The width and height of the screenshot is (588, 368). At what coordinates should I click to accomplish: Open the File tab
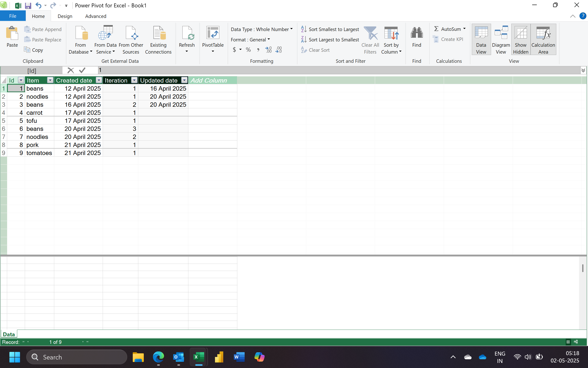tap(13, 16)
